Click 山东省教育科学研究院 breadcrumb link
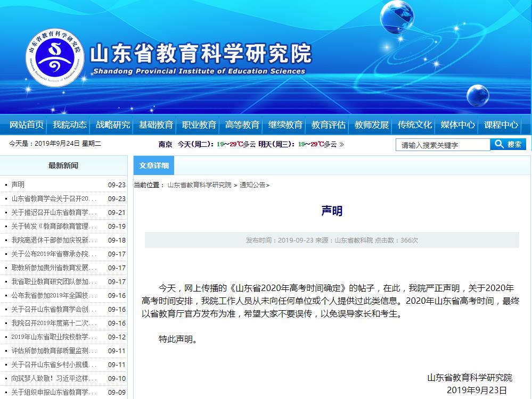Image resolution: width=532 pixels, height=399 pixels. (199, 185)
